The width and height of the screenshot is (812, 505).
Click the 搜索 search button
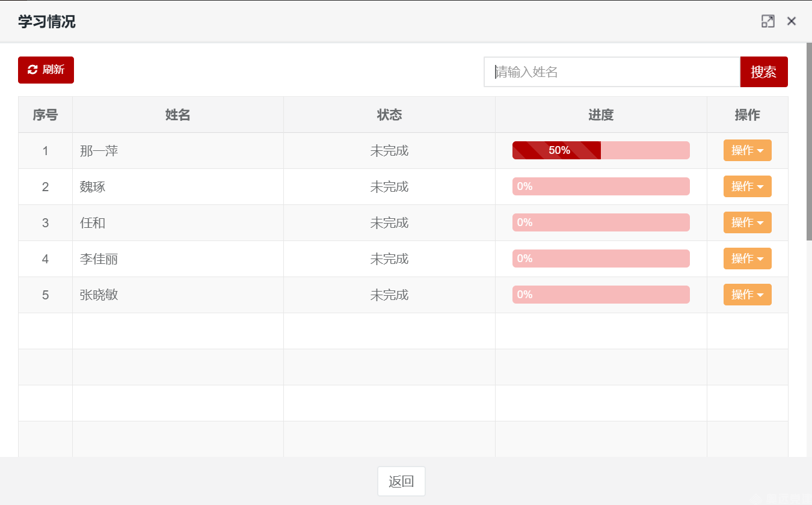763,72
